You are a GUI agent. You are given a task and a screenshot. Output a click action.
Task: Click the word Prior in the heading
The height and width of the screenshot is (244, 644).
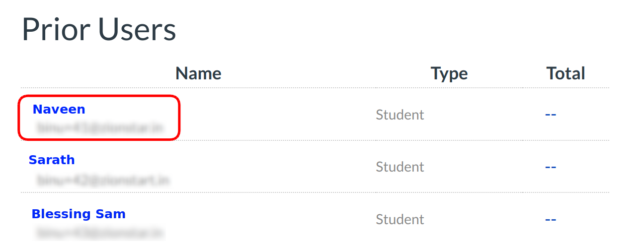(x=56, y=30)
